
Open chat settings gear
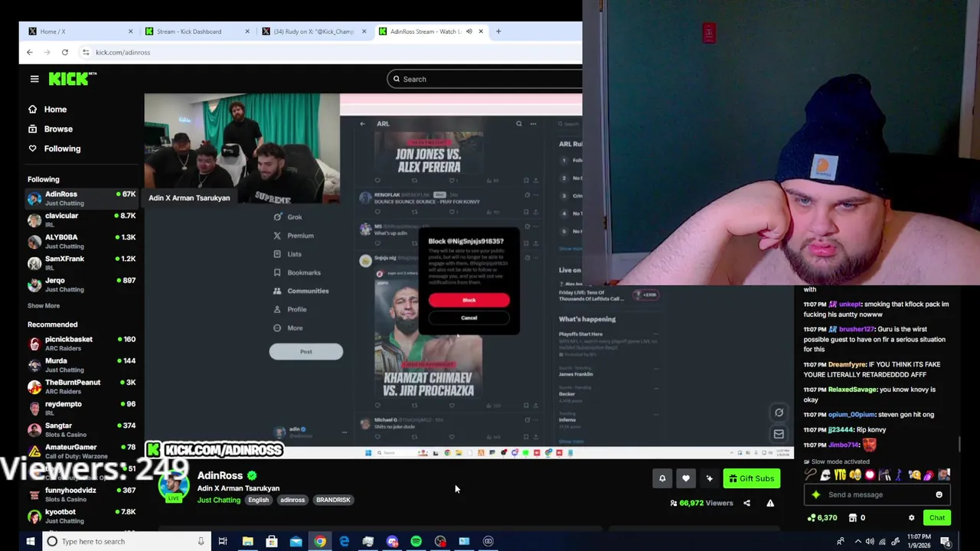click(x=911, y=518)
